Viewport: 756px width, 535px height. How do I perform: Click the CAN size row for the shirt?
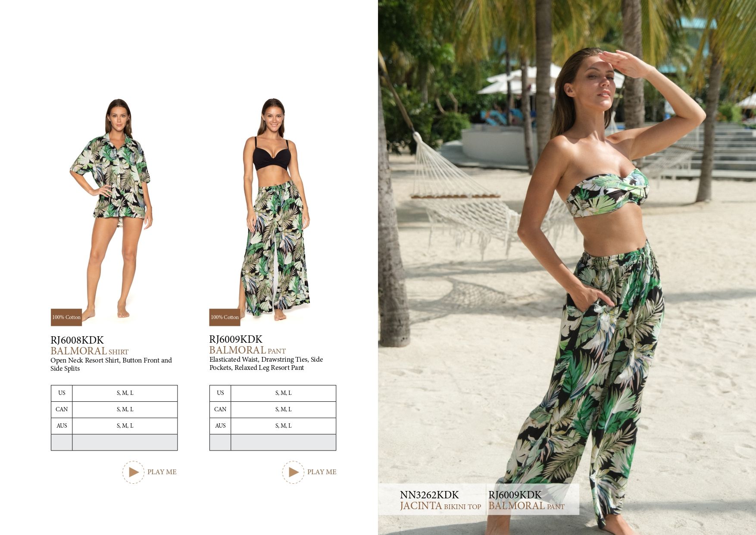click(114, 410)
